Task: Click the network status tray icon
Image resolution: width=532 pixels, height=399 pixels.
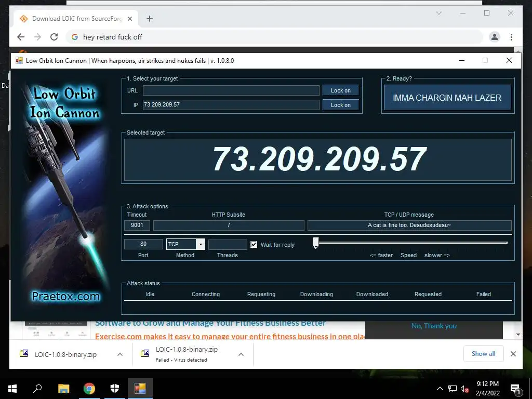Action: click(x=453, y=389)
